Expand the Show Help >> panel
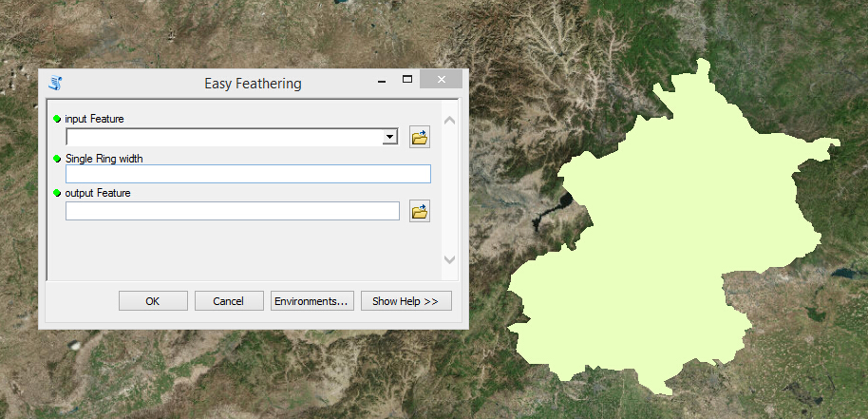This screenshot has height=419, width=868. (x=406, y=301)
